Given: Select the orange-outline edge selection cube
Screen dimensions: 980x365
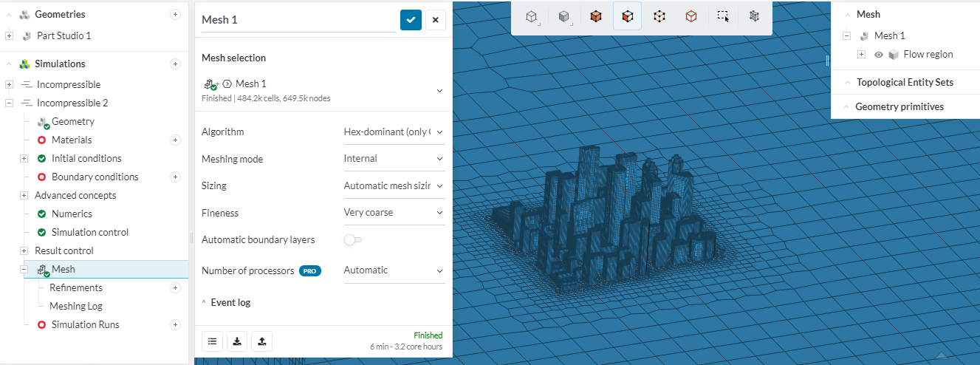Looking at the screenshot, I should (x=691, y=16).
